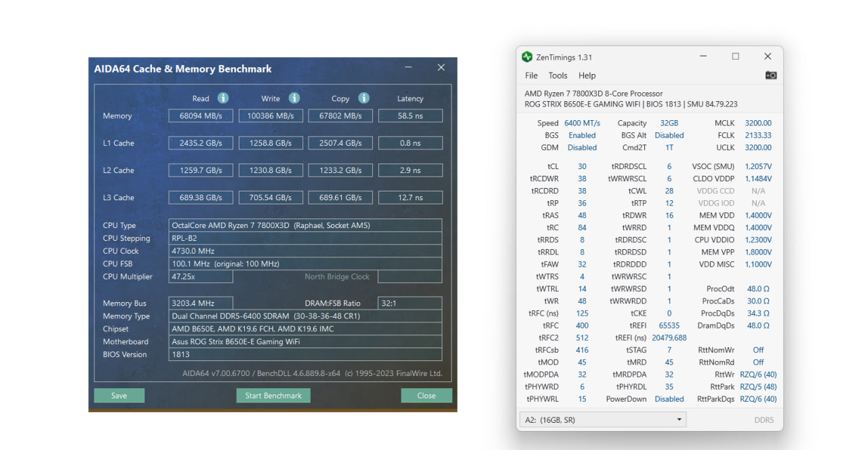
Task: Click the VSOC (SMU) value 1,2057V
Action: tap(758, 167)
